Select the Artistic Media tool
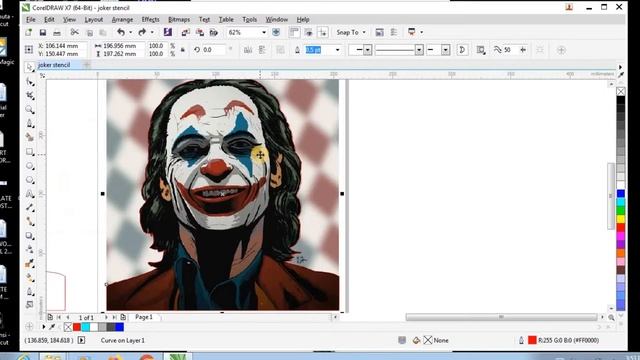Viewport: 640px width, 360px height. (x=30, y=137)
